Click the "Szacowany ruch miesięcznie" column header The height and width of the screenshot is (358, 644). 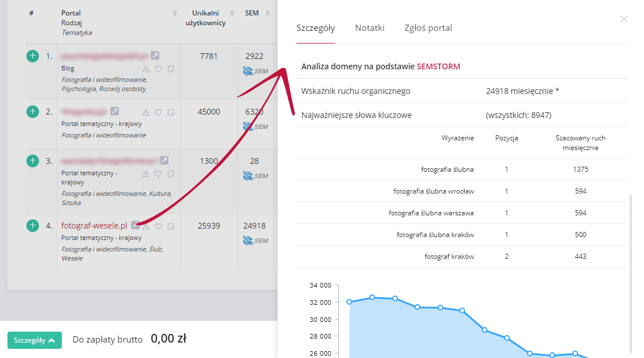pyautogui.click(x=580, y=143)
